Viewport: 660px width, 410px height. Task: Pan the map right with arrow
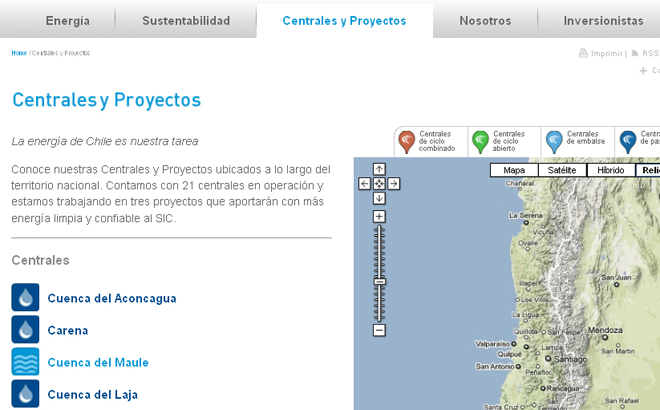click(394, 184)
